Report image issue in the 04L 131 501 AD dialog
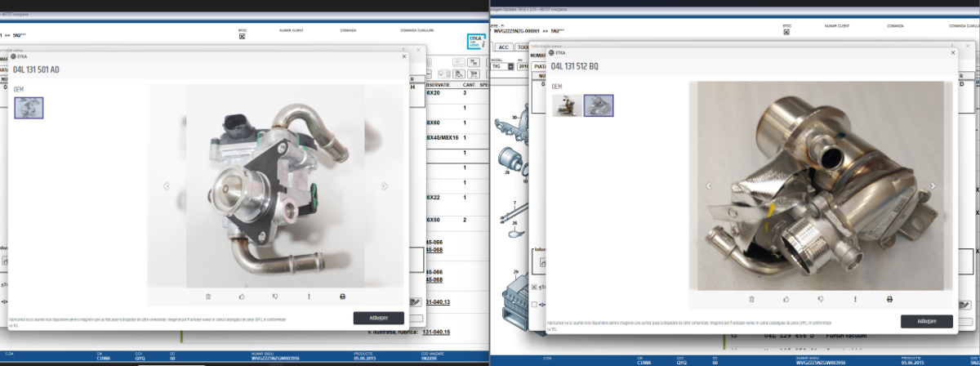 (x=309, y=296)
